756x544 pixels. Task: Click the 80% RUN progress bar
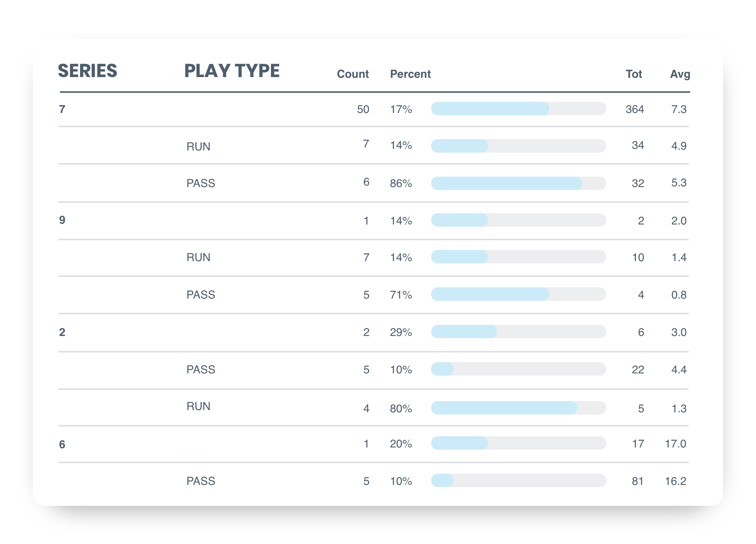(518, 408)
